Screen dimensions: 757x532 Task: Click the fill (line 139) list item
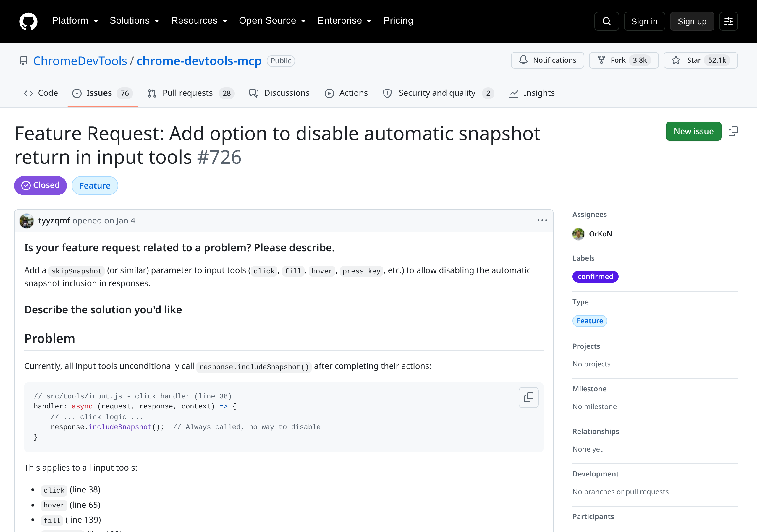click(71, 520)
